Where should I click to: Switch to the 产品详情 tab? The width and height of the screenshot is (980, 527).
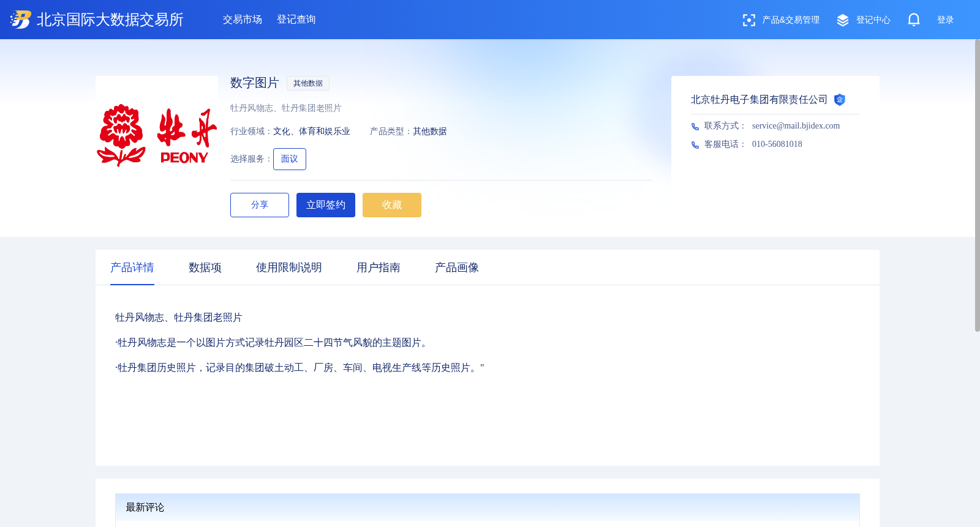click(x=132, y=267)
